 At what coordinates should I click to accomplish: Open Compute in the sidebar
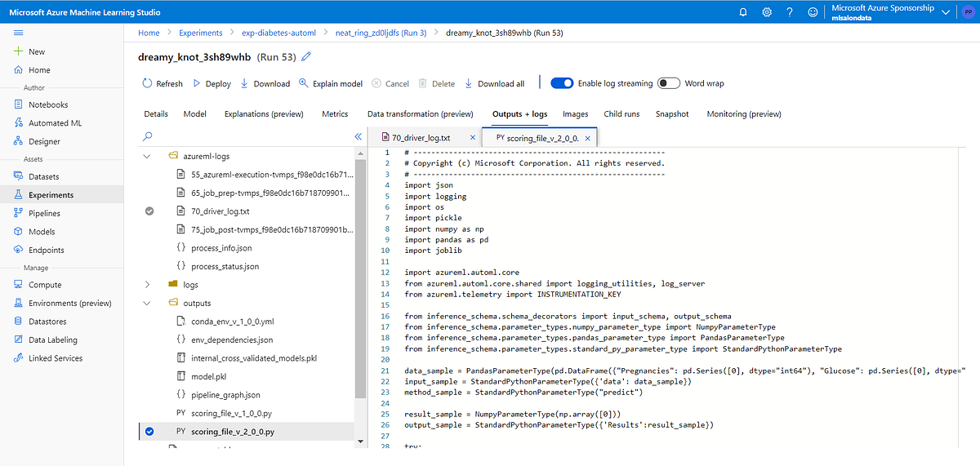click(x=45, y=285)
